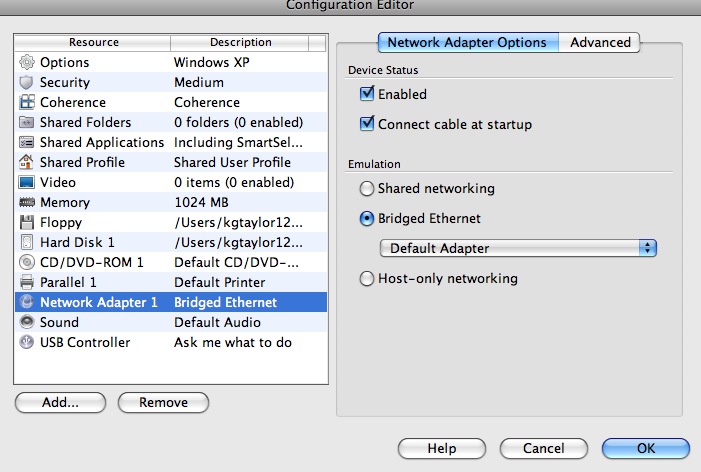Click the "Shared User Profile" description
Image resolution: width=701 pixels, height=472 pixels.
(232, 162)
